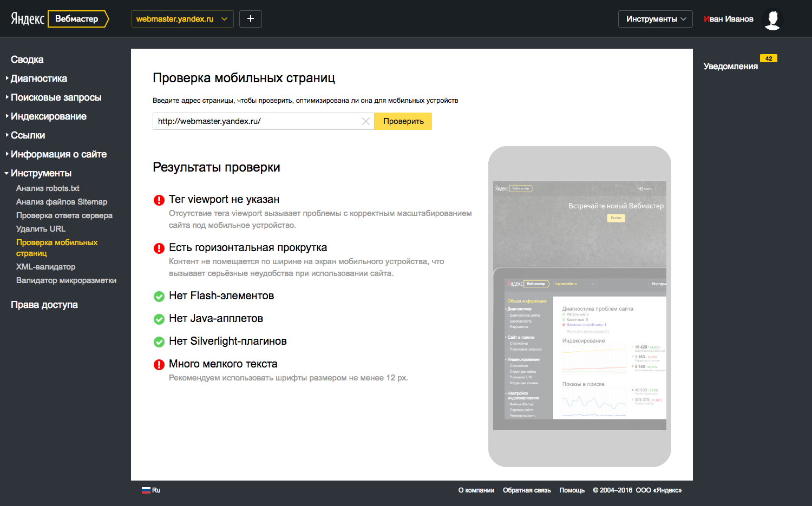Viewport: 812px width, 506px height.
Task: Click the viewport error warning icon
Action: click(159, 200)
